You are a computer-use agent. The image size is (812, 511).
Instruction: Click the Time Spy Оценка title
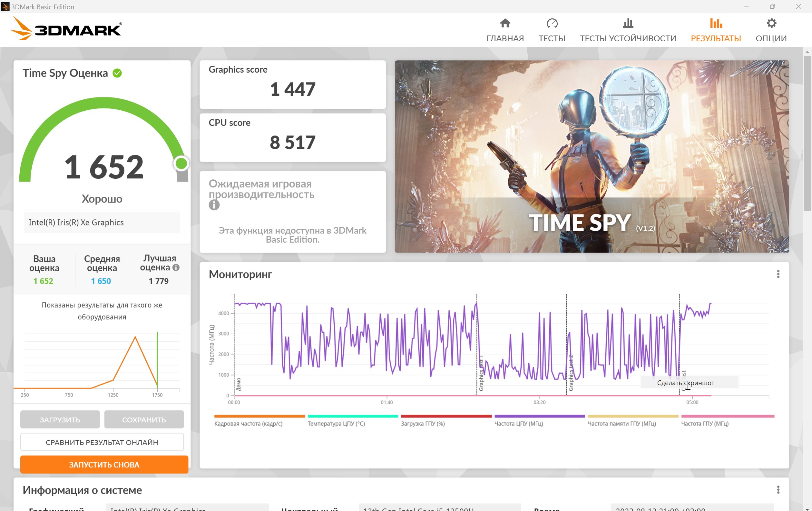(x=65, y=73)
